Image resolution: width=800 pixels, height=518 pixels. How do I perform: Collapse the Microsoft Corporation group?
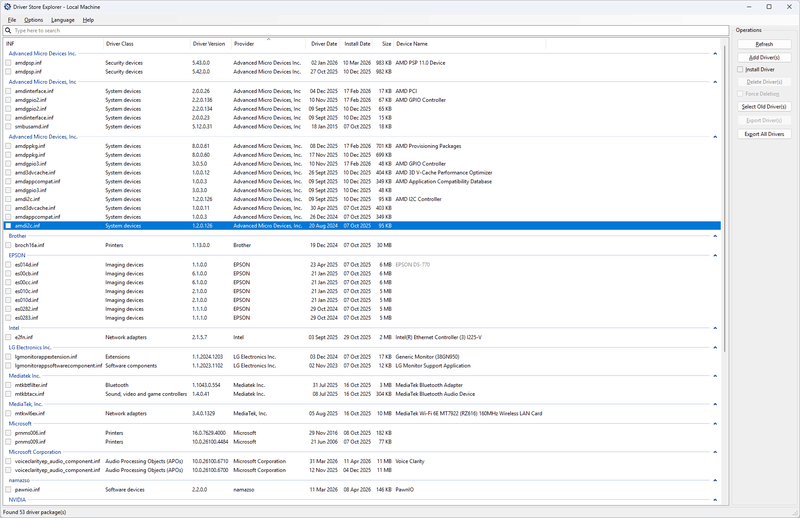(715, 452)
